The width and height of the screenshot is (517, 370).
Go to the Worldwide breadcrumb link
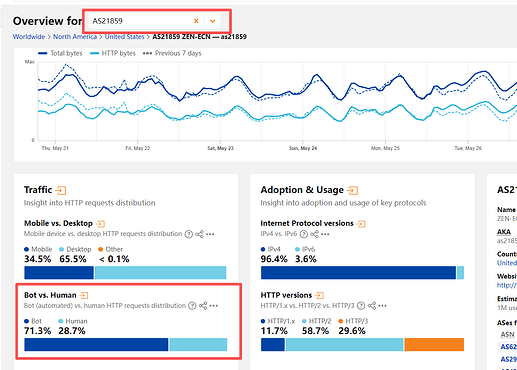[x=29, y=37]
